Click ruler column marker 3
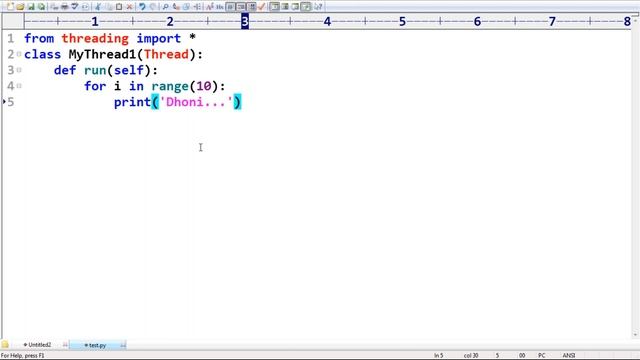 coord(245,21)
